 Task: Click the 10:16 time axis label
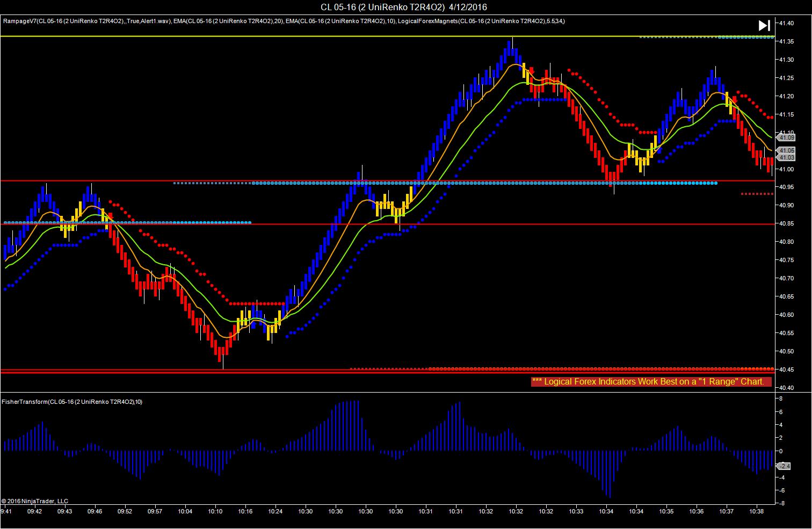coord(245,512)
